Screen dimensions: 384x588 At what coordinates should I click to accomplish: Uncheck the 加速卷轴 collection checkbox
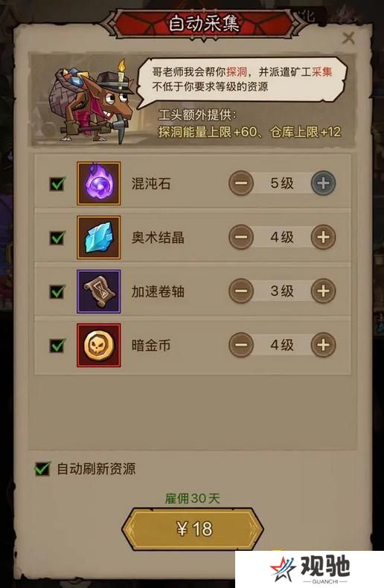[x=57, y=291]
